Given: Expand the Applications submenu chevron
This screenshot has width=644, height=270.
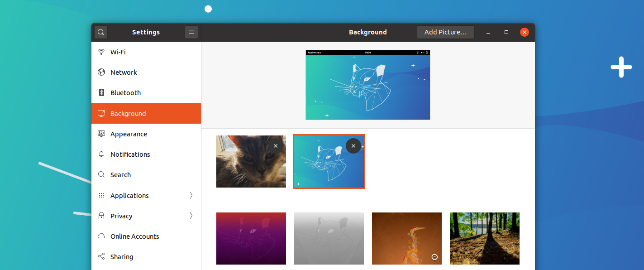Looking at the screenshot, I should coord(191,195).
